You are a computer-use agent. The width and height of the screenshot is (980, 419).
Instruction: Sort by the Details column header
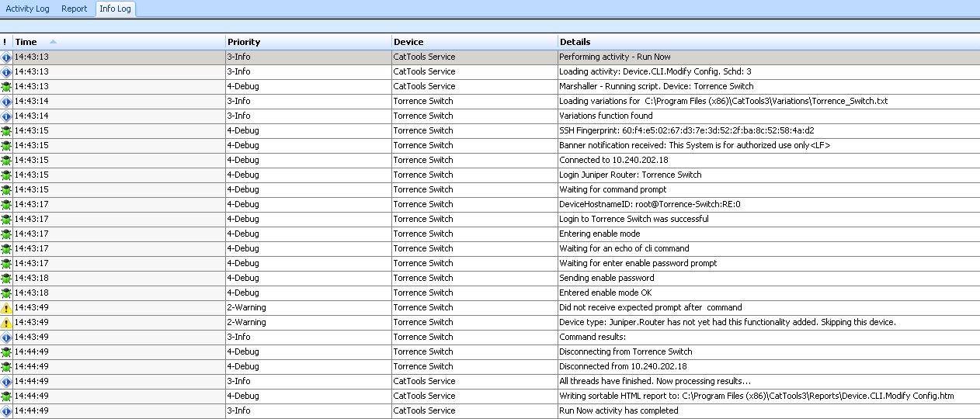(768, 42)
